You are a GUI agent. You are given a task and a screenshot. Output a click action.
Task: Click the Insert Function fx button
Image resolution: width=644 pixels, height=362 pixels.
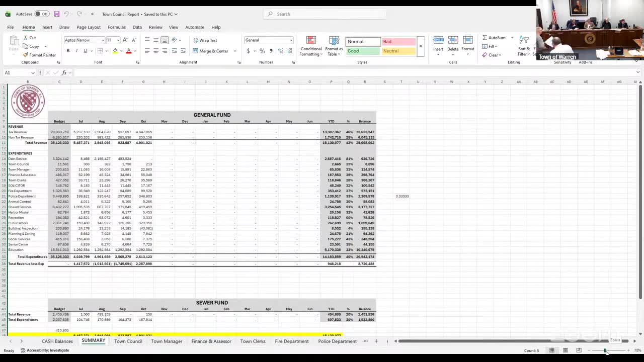64,73
